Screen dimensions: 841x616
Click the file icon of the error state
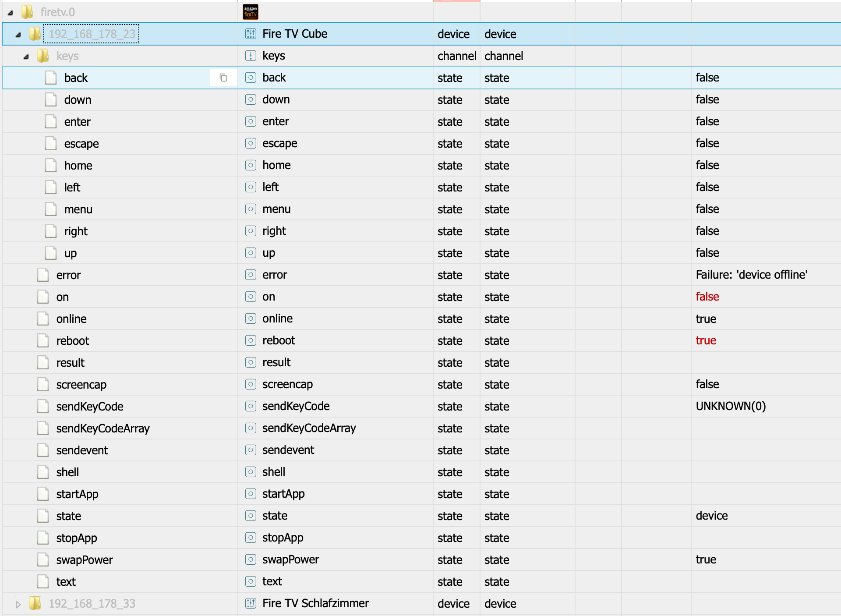coord(43,275)
